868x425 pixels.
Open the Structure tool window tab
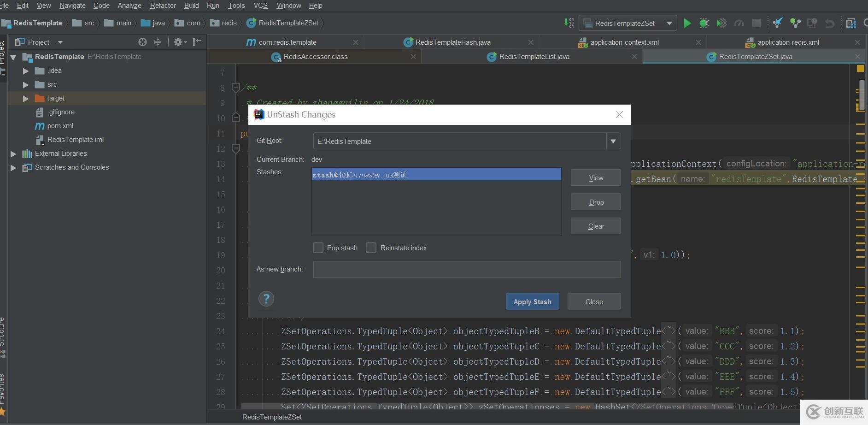tap(3, 336)
